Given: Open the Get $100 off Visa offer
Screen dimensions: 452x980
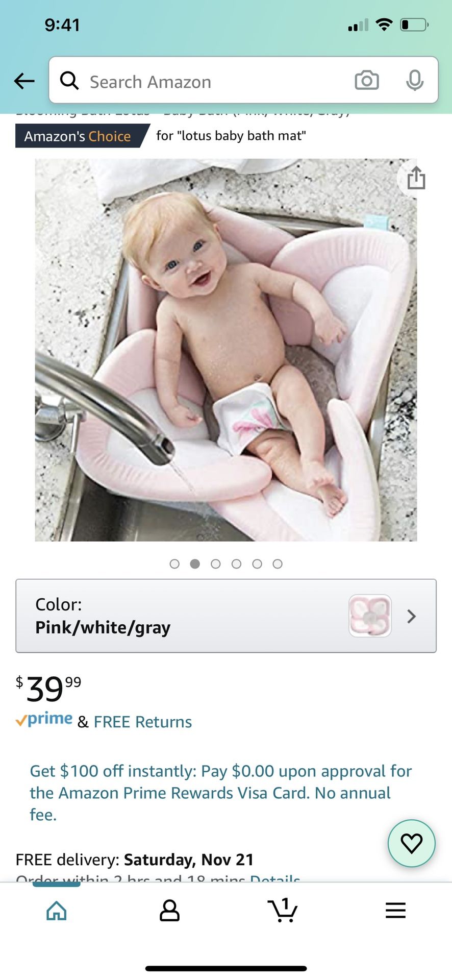Looking at the screenshot, I should 220,793.
